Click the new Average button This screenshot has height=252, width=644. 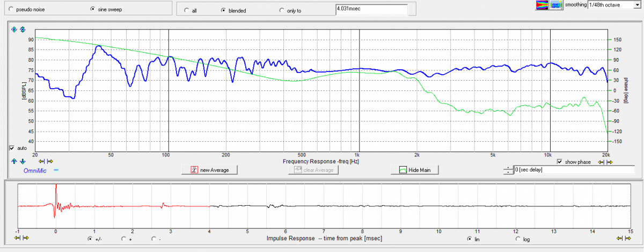209,170
